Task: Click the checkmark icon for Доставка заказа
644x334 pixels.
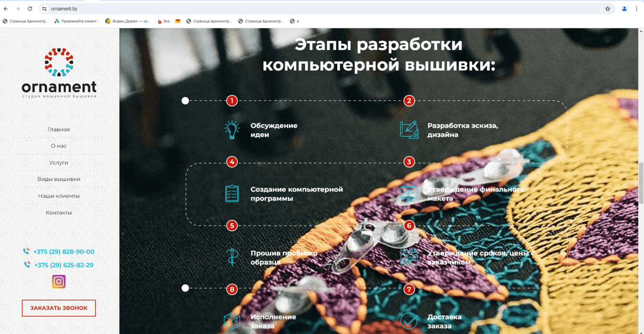Action: coord(409,320)
